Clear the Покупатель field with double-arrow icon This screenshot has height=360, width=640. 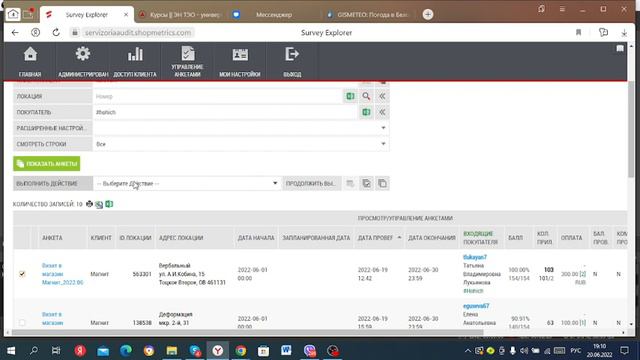[x=382, y=112]
